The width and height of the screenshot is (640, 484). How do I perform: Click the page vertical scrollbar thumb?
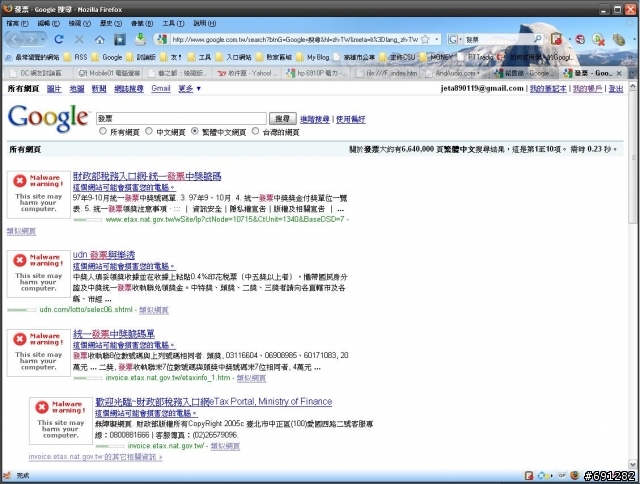tap(633, 158)
